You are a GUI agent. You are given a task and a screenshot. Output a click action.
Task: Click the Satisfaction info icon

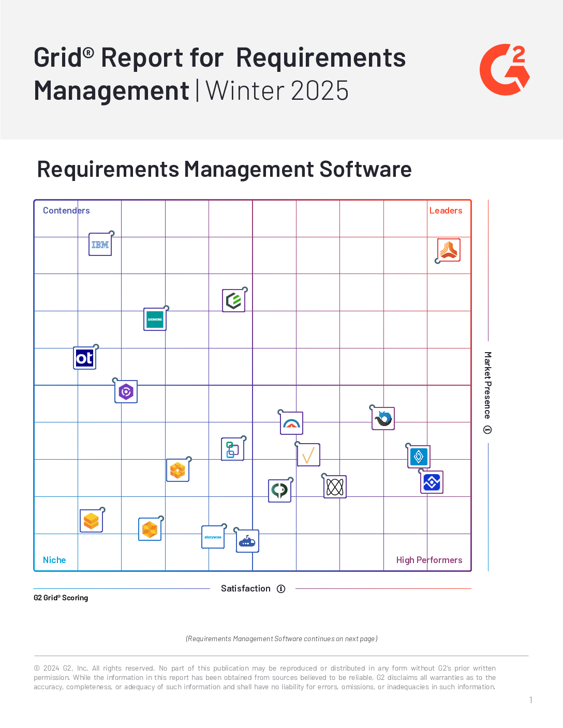tap(281, 589)
